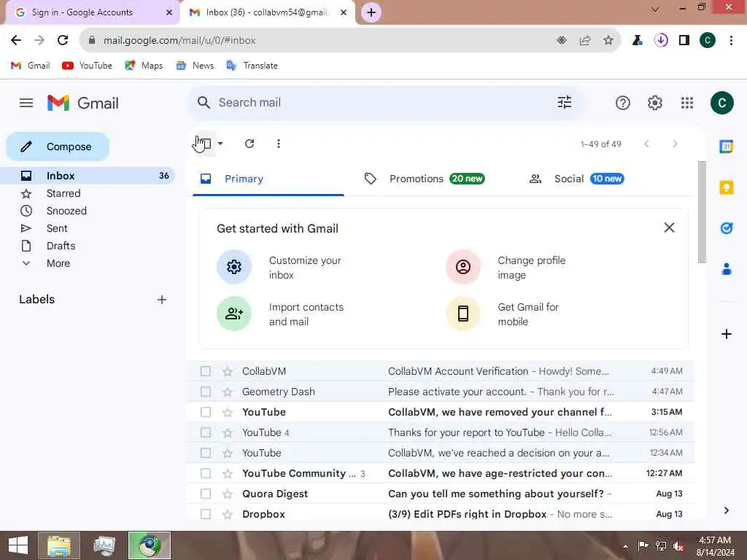Star the CollabVM verification email
Viewport: 747px width, 560px height.
228,371
